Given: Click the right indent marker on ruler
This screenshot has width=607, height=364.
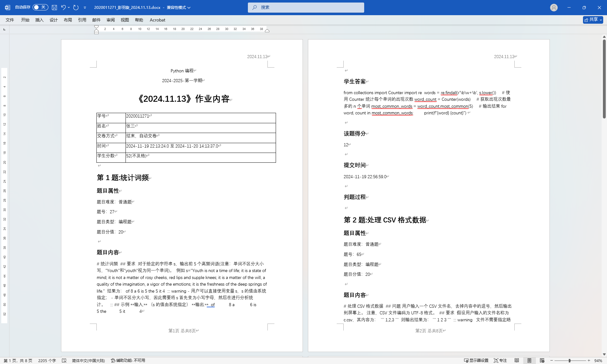Looking at the screenshot, I should [x=267, y=31].
